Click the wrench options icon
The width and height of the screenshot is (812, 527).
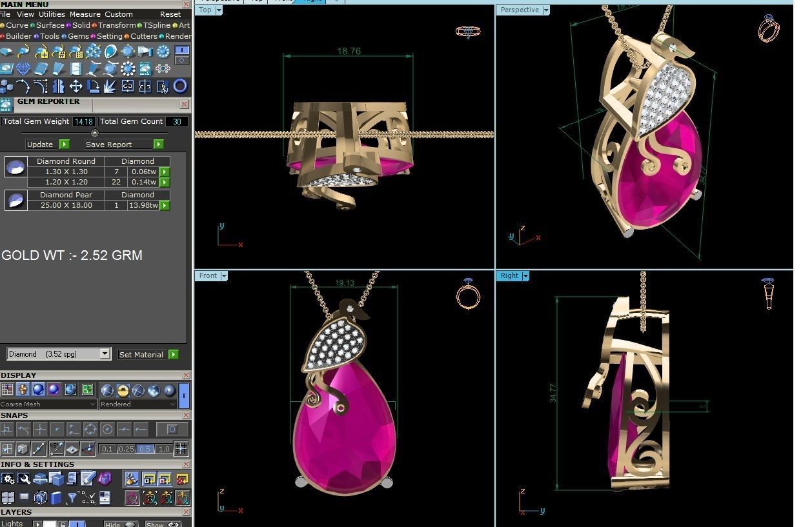tap(24, 479)
